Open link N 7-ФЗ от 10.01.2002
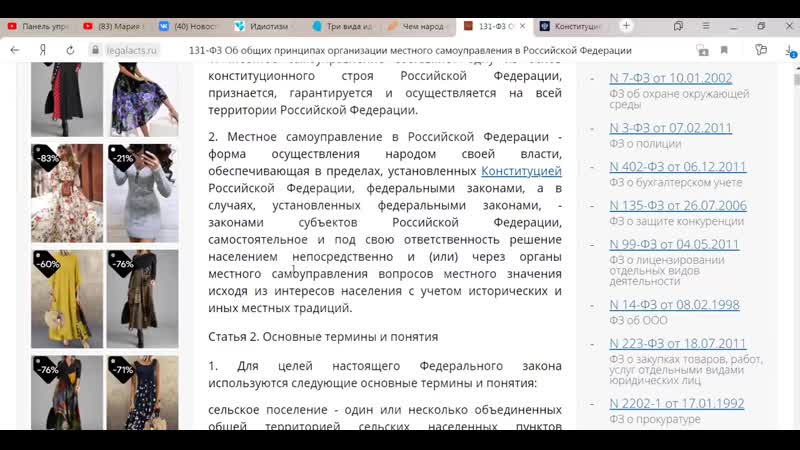 [670, 78]
